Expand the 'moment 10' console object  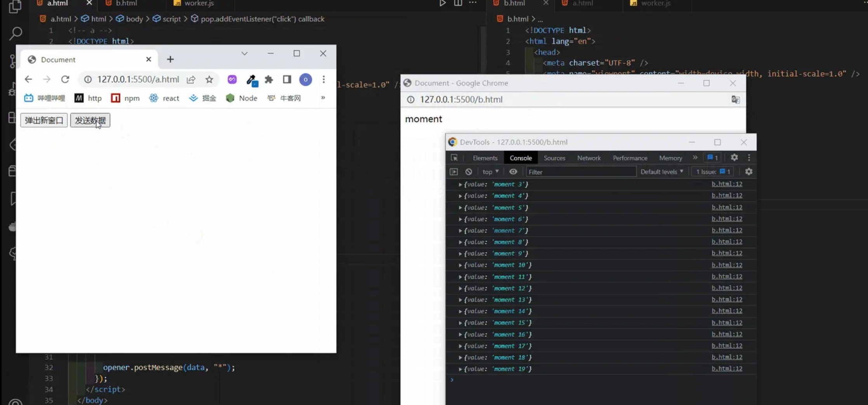pos(460,265)
